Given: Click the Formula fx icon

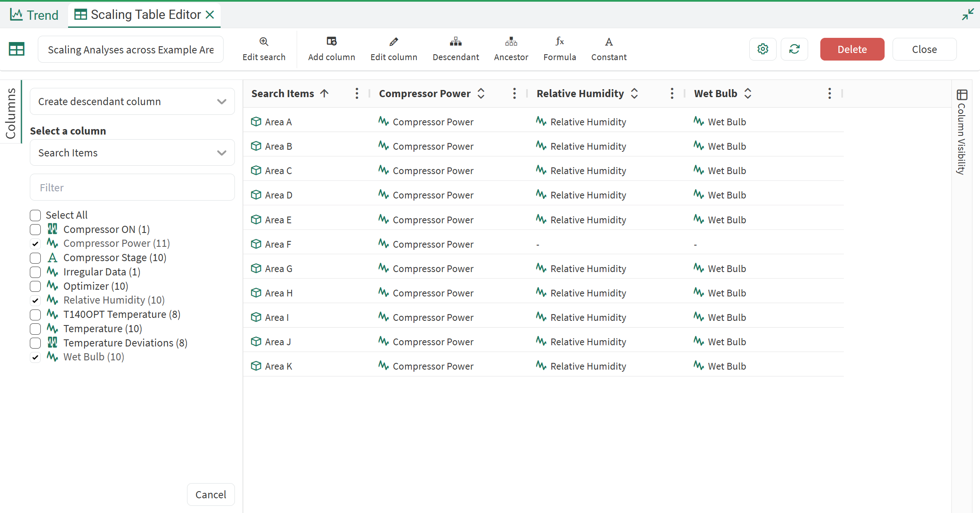Looking at the screenshot, I should pyautogui.click(x=559, y=42).
